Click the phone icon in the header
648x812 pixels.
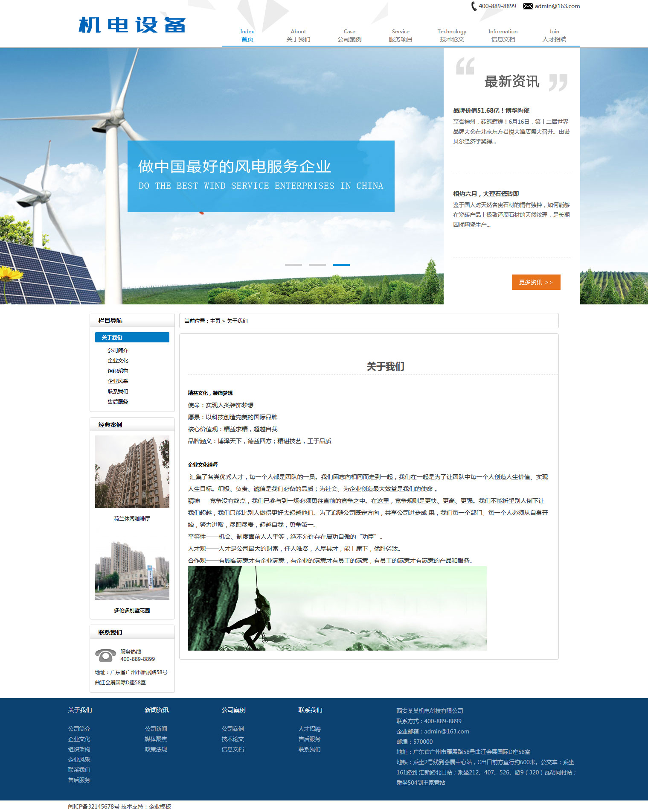(474, 6)
